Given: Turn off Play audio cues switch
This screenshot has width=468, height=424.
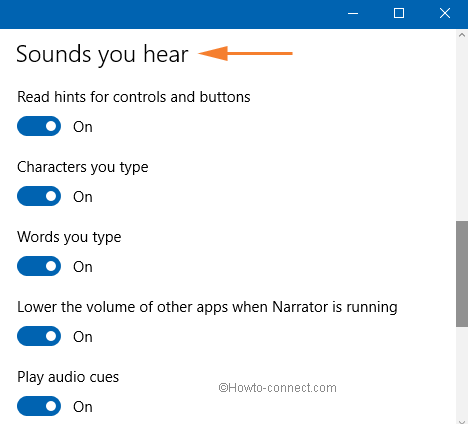Looking at the screenshot, I should 39,406.
